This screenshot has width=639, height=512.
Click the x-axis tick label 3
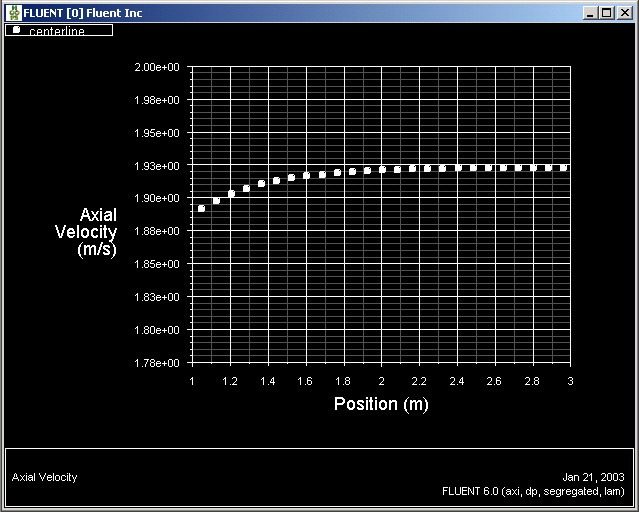click(570, 382)
